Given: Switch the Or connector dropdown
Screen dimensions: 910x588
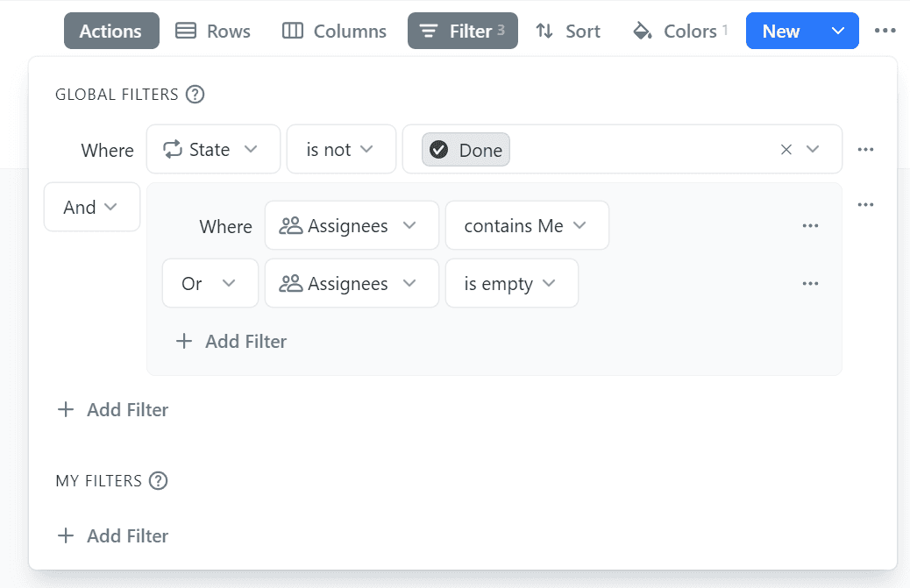Looking at the screenshot, I should tap(210, 283).
